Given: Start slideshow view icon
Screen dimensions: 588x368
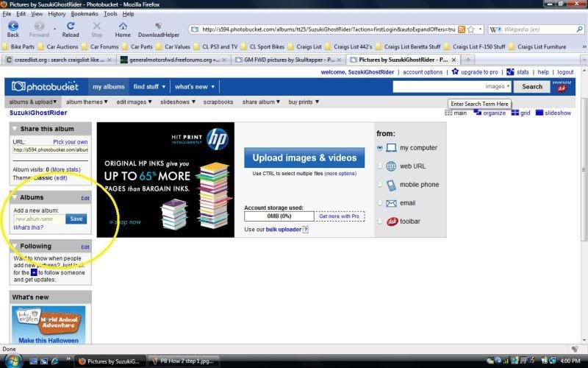Looking at the screenshot, I should 539,113.
